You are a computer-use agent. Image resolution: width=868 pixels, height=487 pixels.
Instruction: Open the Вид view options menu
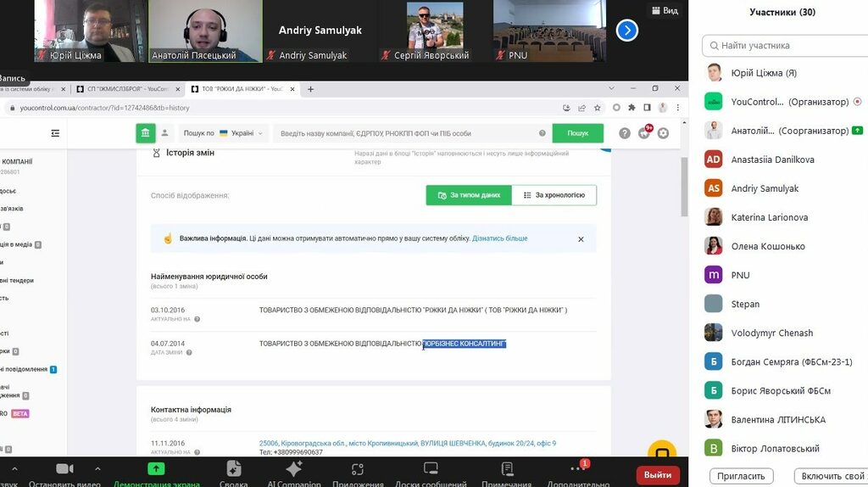[x=664, y=11]
